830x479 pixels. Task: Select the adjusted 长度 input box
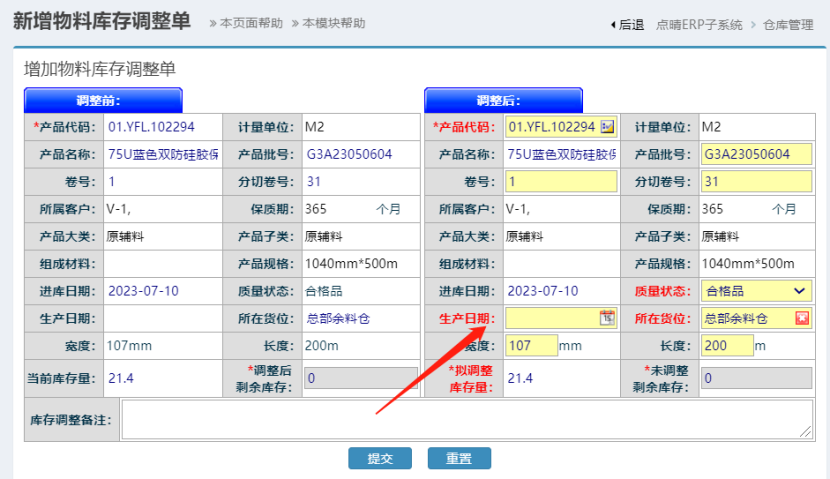726,345
